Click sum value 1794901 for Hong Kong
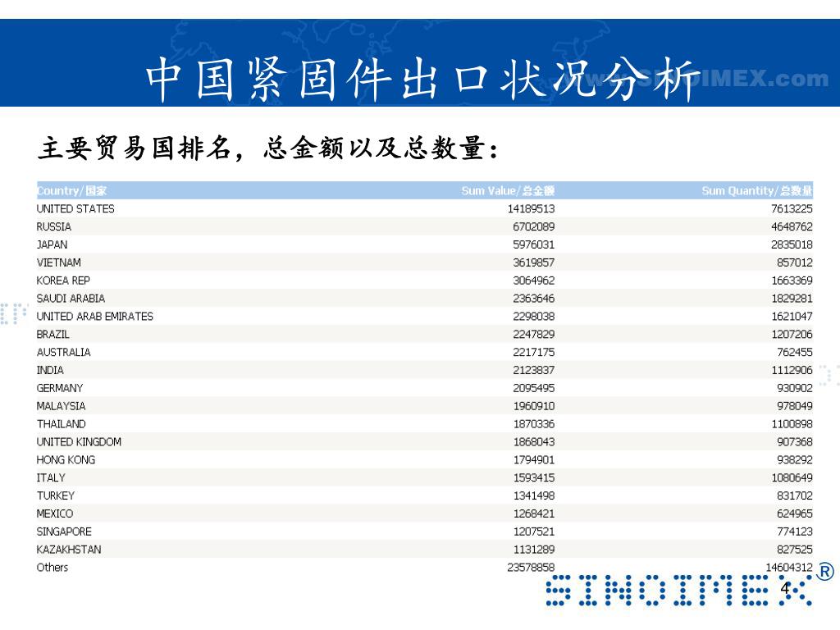This screenshot has height=630, width=840. [534, 460]
